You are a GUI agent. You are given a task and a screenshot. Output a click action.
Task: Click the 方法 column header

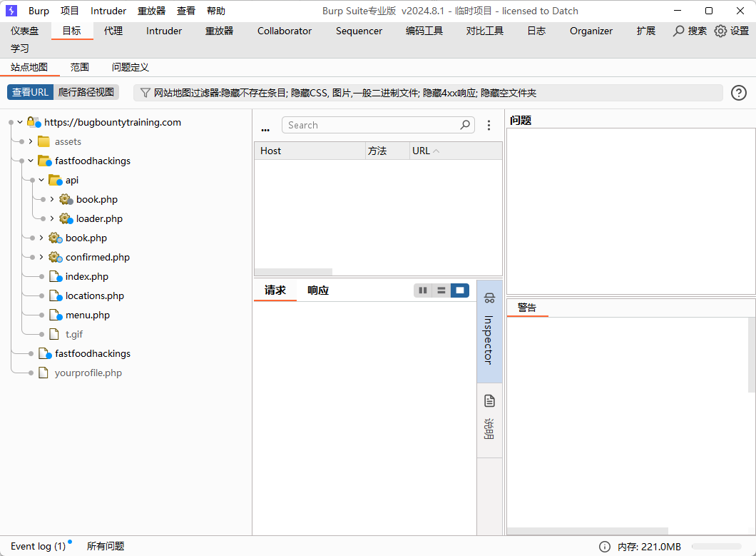pyautogui.click(x=388, y=151)
